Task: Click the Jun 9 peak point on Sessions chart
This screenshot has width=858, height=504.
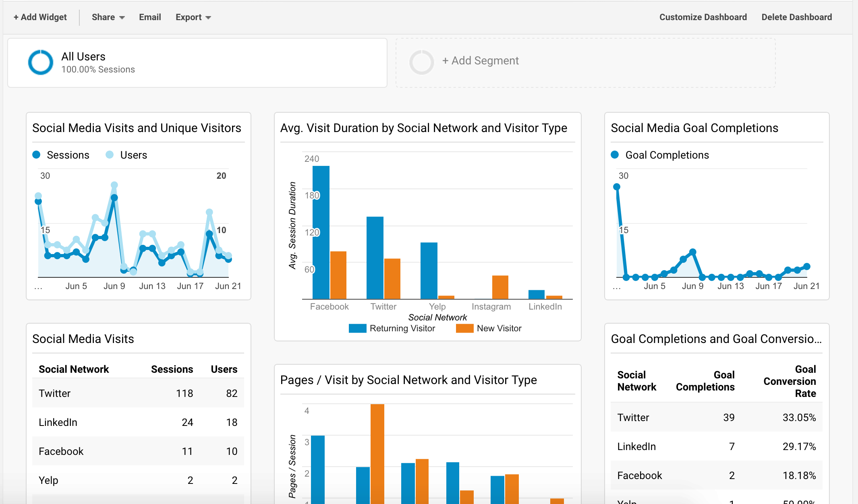Action: 114,198
